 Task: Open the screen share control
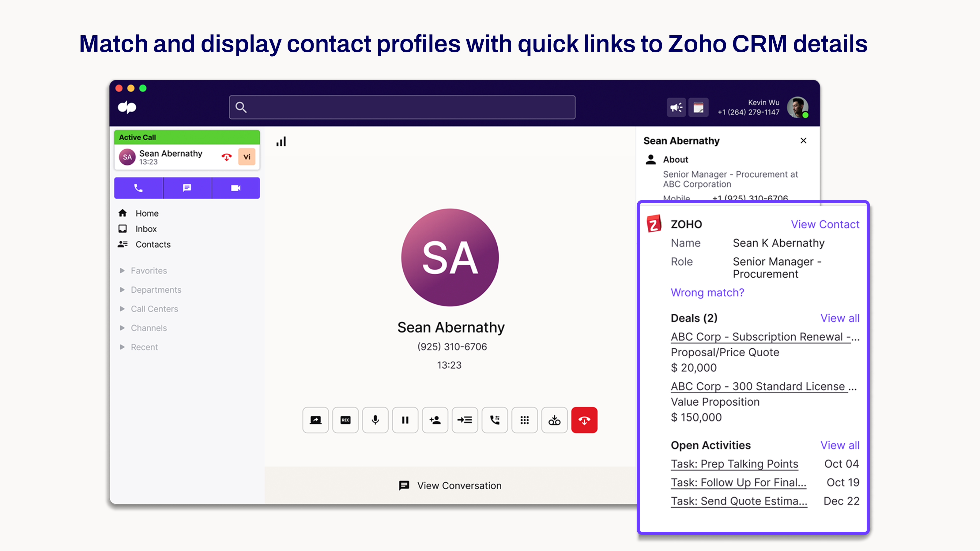(x=315, y=420)
